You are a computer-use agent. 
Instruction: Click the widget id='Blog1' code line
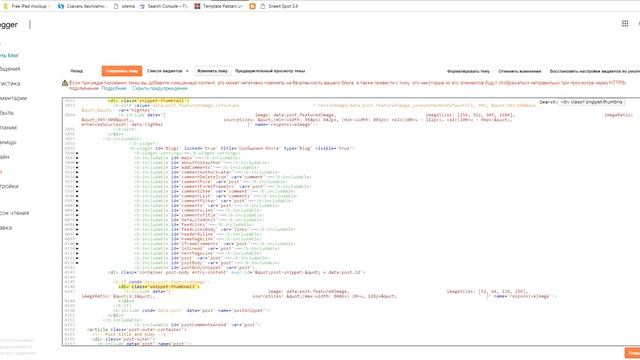click(242, 148)
